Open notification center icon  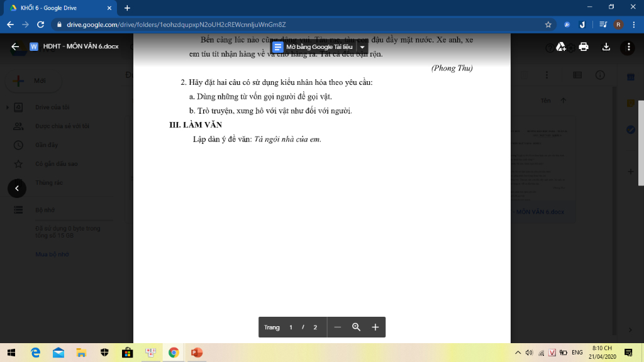pos(628,353)
